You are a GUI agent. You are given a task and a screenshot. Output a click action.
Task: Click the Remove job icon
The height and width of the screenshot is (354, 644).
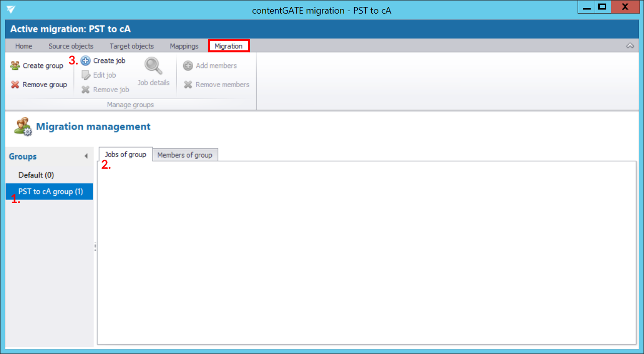(86, 90)
